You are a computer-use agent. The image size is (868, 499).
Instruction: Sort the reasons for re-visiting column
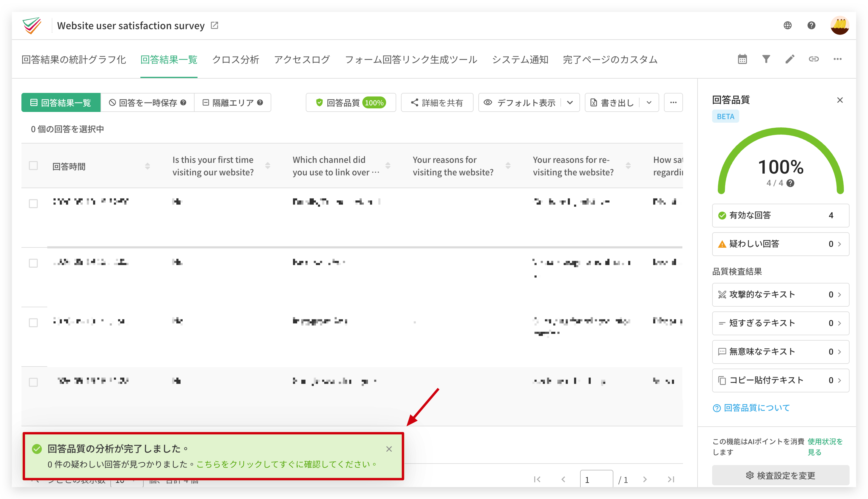coord(628,166)
